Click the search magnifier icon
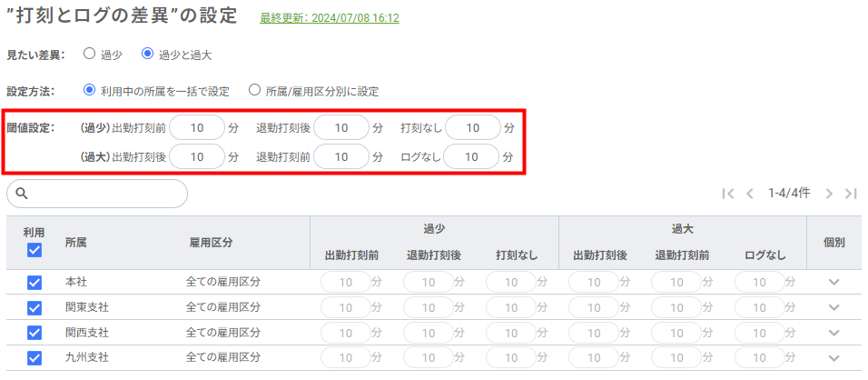Image resolution: width=868 pixels, height=380 pixels. pyautogui.click(x=23, y=194)
